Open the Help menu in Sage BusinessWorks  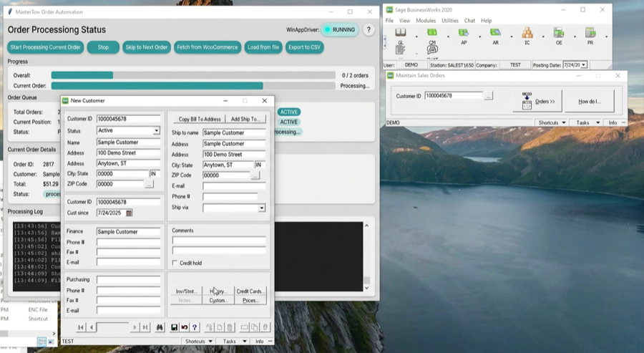pos(487,21)
